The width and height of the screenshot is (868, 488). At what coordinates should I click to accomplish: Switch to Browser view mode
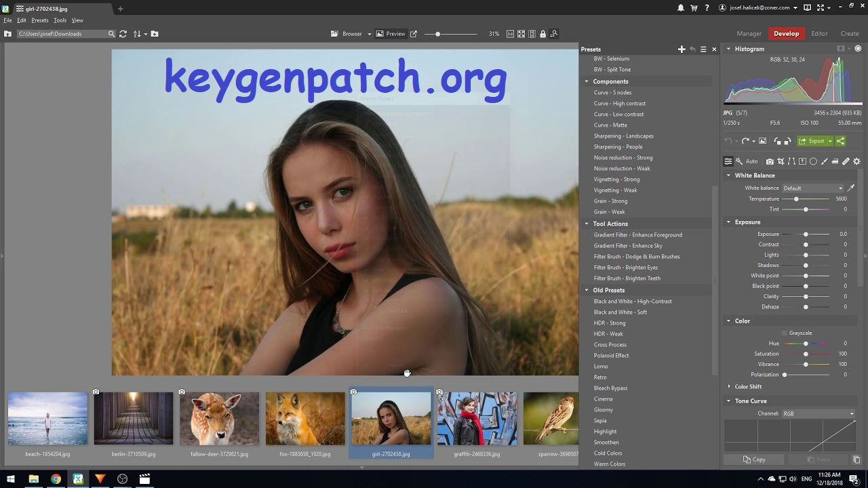click(x=347, y=34)
